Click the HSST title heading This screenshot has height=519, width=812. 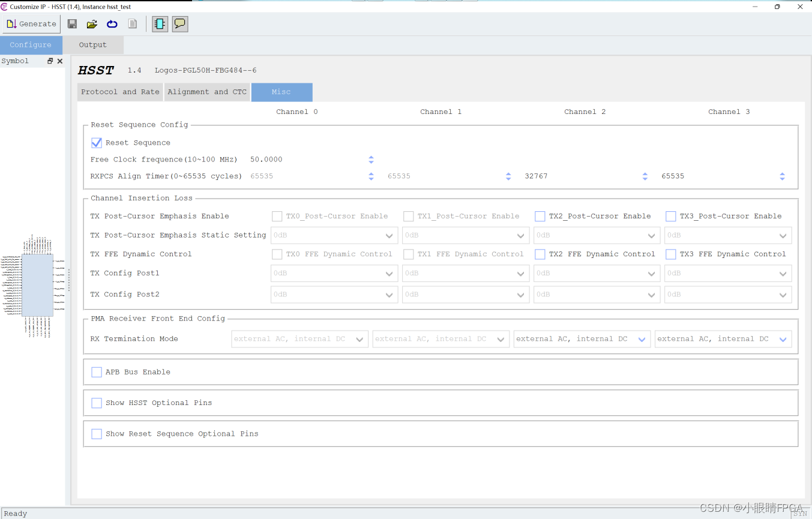click(x=96, y=70)
